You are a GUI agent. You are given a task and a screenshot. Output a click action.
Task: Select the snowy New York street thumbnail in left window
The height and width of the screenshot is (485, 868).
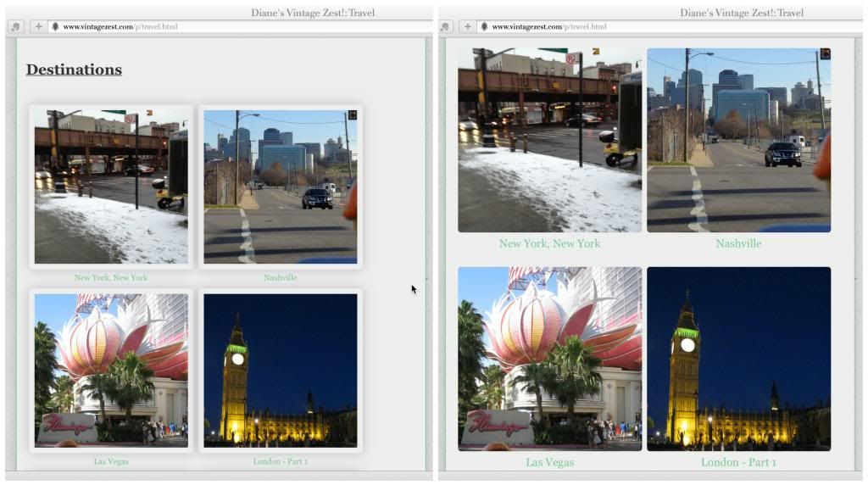point(111,187)
